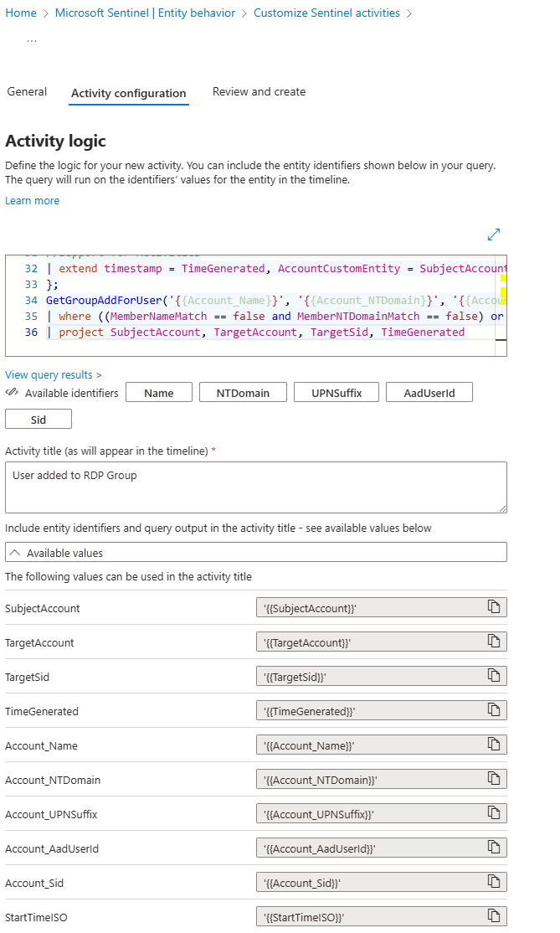
Task: Open the breadcrumb ellipsis menu
Action: tap(31, 39)
